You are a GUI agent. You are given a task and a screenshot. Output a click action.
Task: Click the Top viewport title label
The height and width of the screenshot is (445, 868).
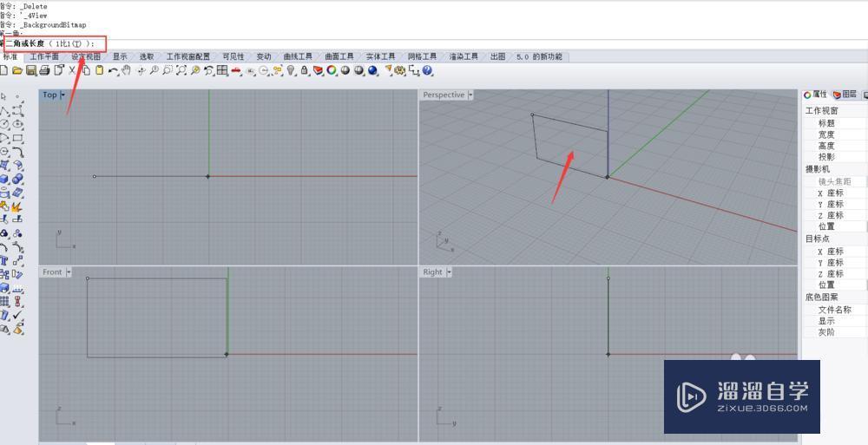tap(49, 95)
